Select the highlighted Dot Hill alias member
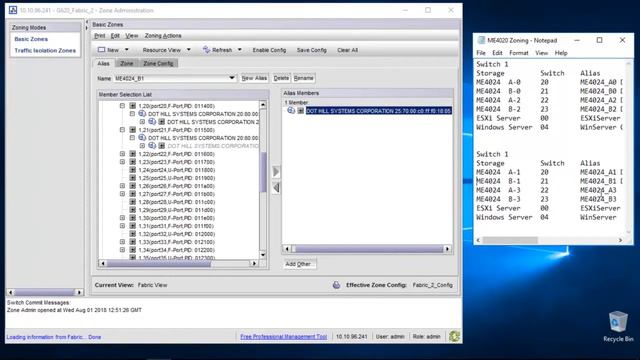640x360 pixels. (x=378, y=111)
